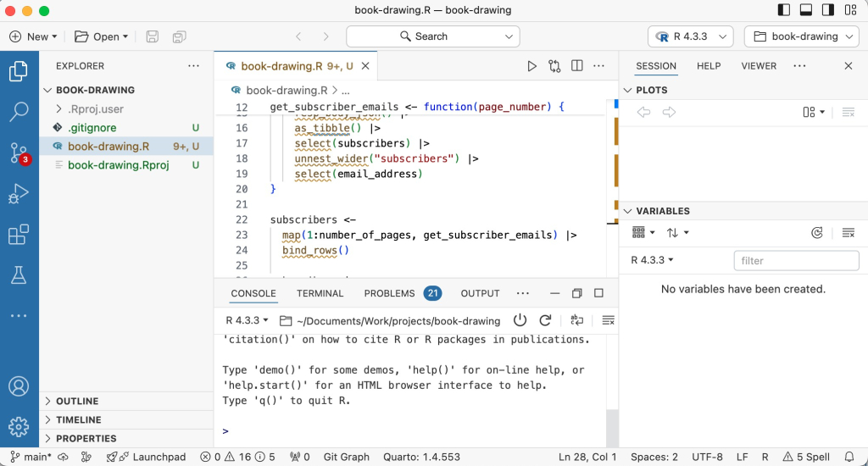This screenshot has height=466, width=868.
Task: Save the current file
Action: point(153,36)
